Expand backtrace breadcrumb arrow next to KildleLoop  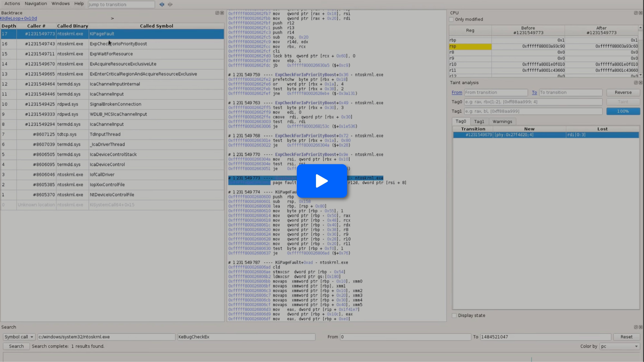pos(112,18)
